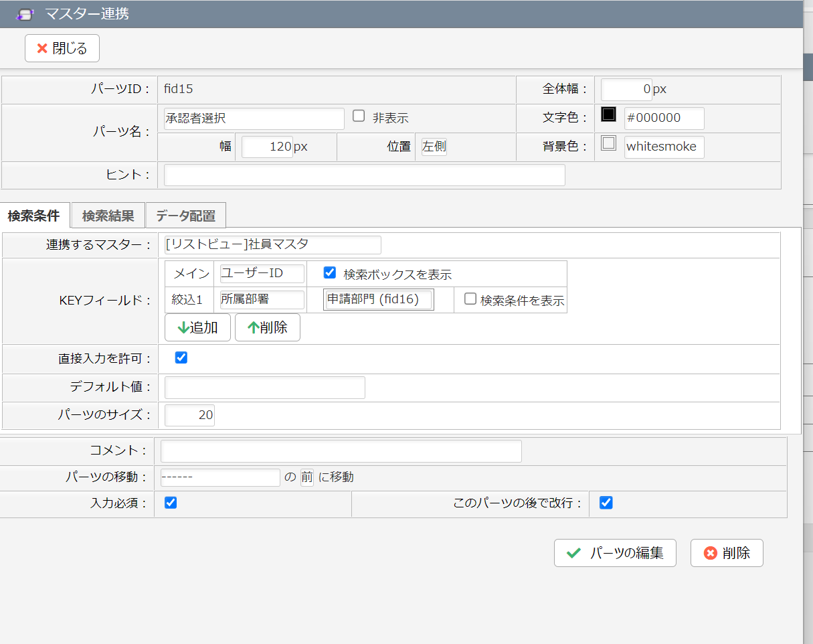This screenshot has width=813, height=644.
Task: Click the パーツの編集 button
Action: click(x=615, y=553)
